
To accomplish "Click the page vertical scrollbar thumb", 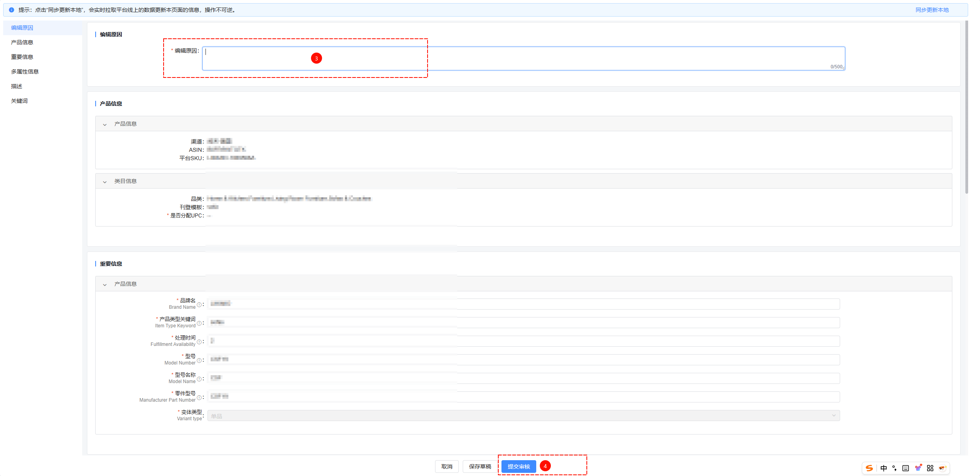I will 967,107.
